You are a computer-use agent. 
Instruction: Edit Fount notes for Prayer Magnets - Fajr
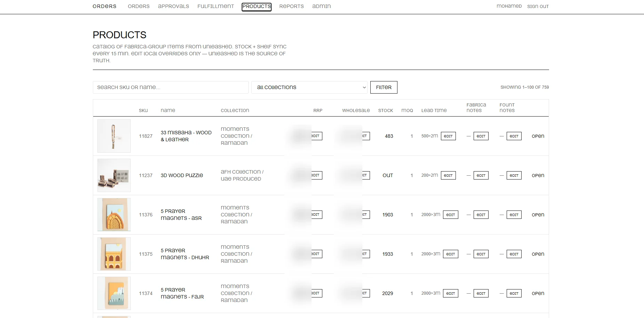(514, 293)
